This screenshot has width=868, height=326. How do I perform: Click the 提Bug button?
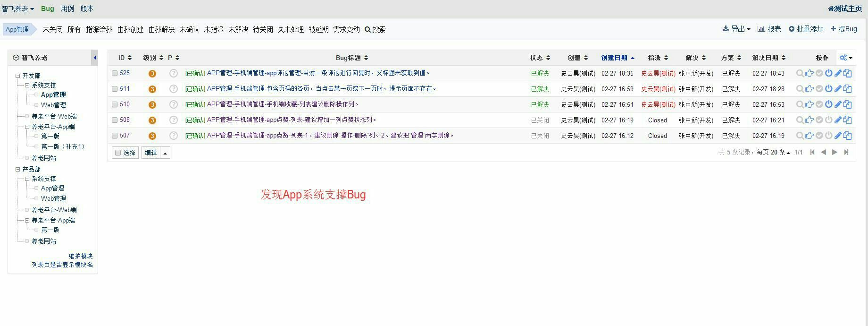tap(844, 29)
